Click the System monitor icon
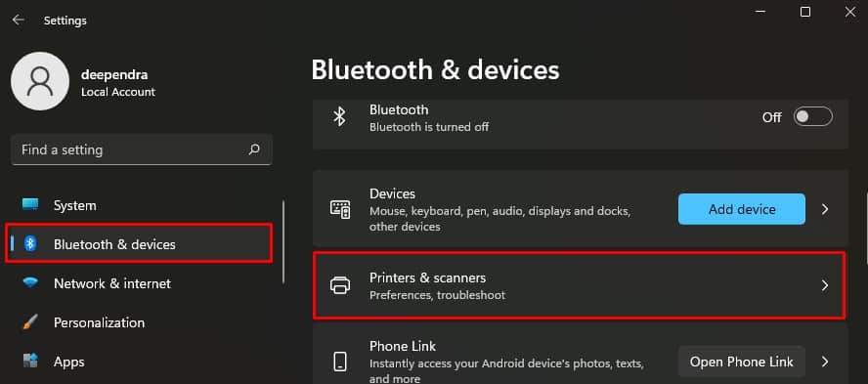 (30, 205)
